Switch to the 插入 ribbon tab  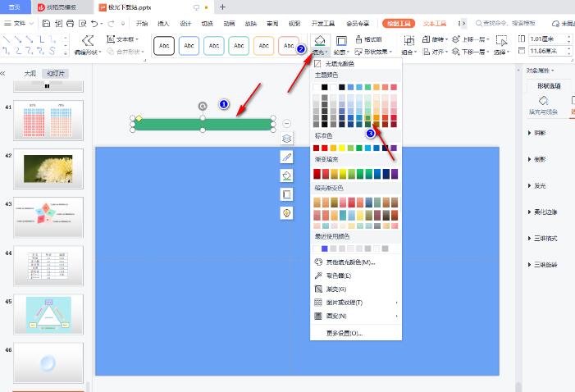pyautogui.click(x=163, y=24)
